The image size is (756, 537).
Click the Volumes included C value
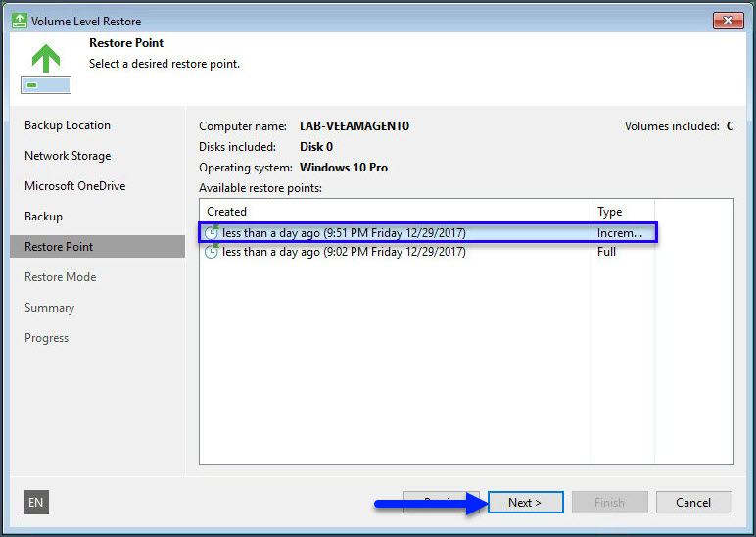click(730, 126)
